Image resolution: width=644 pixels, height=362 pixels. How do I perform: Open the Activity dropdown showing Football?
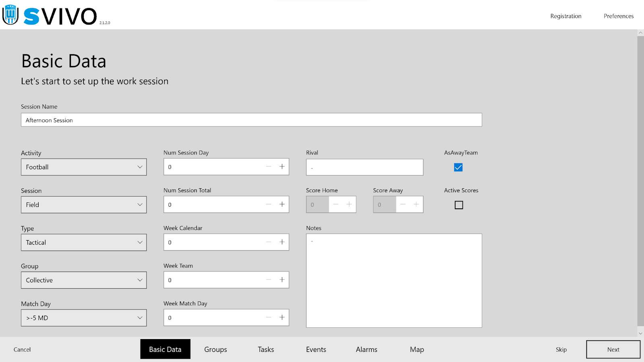coord(84,167)
